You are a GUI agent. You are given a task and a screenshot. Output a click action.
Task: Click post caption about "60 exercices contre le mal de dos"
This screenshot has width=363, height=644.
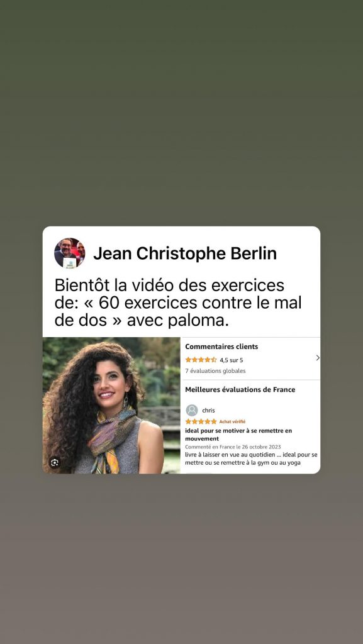178,303
